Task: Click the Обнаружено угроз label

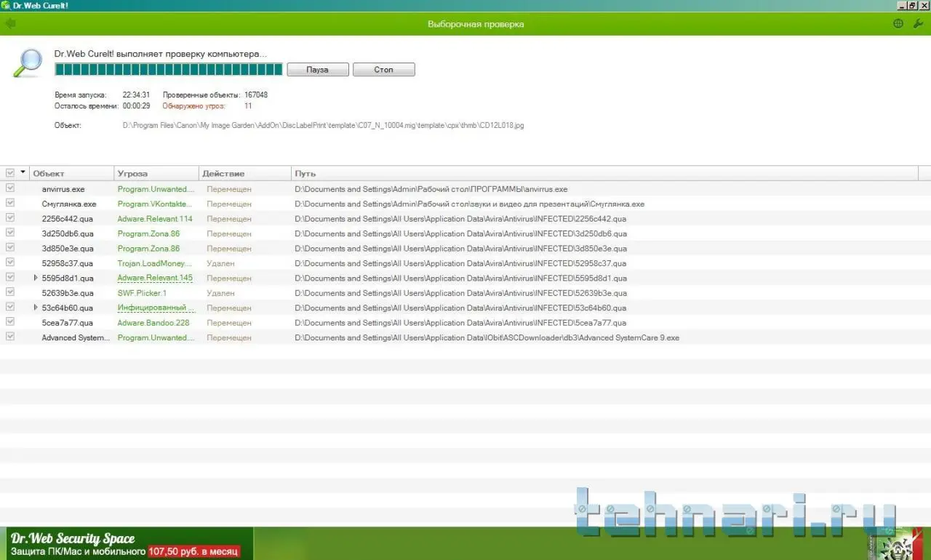Action: click(x=194, y=106)
